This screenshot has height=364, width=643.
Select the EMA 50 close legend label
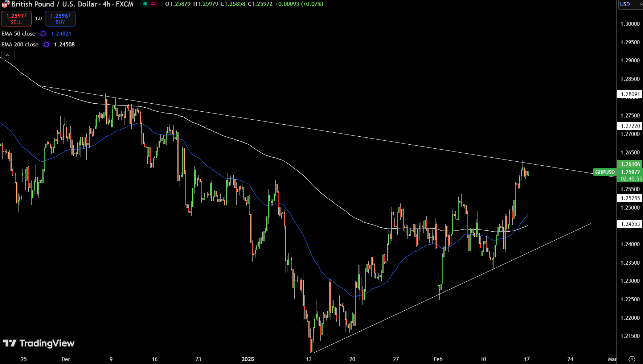click(19, 34)
